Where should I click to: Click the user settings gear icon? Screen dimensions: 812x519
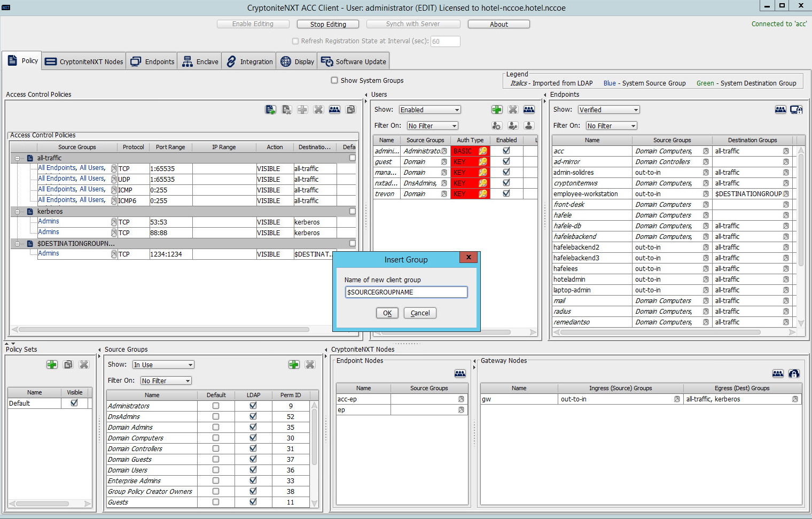point(497,126)
